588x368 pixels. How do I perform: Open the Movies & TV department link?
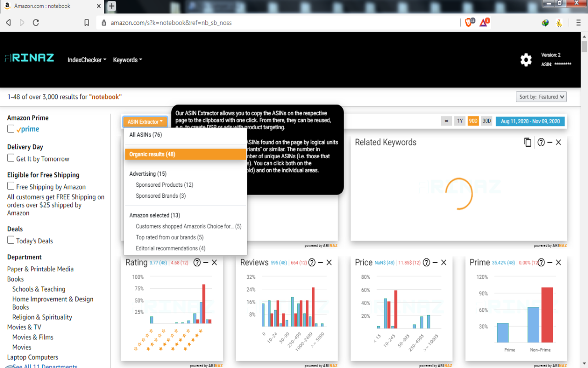coord(24,327)
